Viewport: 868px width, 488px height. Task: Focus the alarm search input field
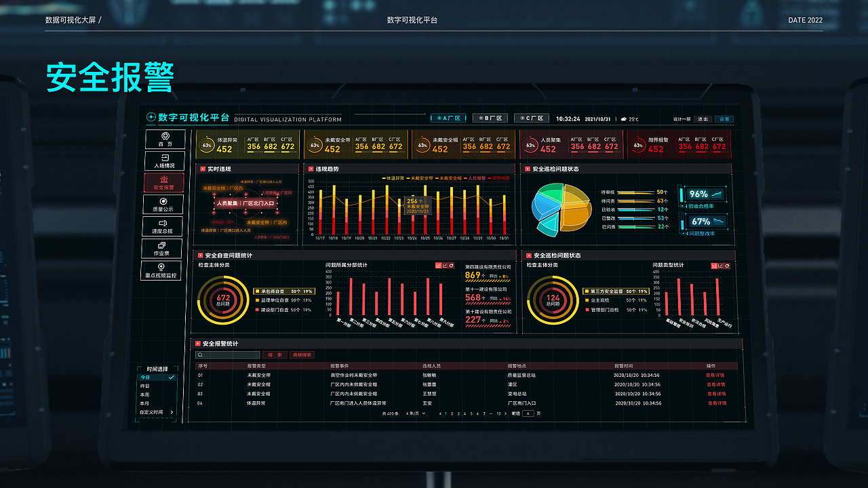228,355
